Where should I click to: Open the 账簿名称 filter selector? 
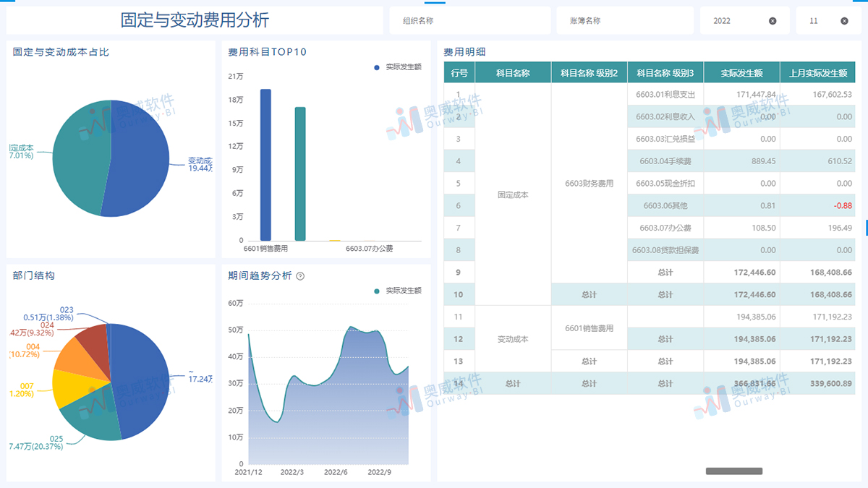pyautogui.click(x=624, y=20)
